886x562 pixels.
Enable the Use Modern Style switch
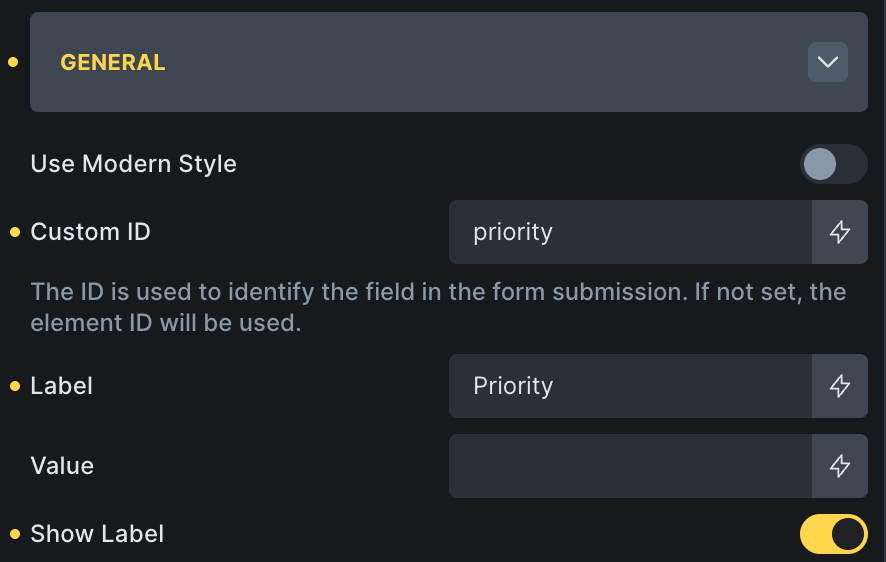point(833,164)
